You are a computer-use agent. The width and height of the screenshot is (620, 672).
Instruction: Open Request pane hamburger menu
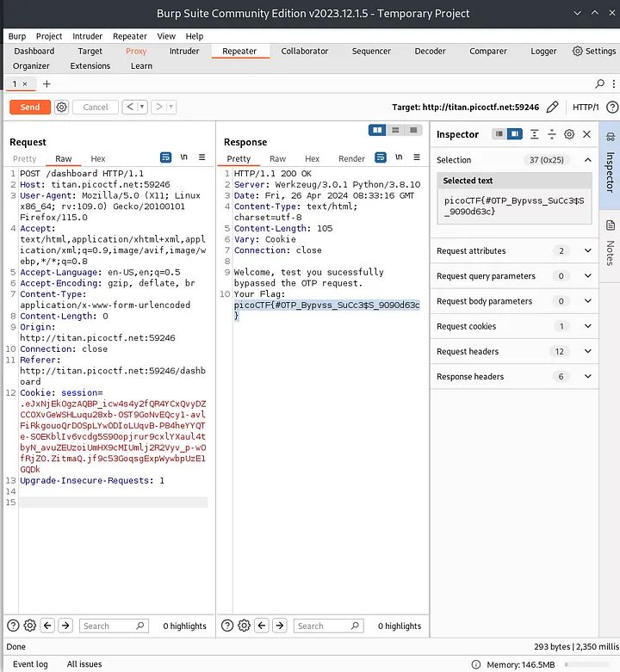click(x=202, y=157)
